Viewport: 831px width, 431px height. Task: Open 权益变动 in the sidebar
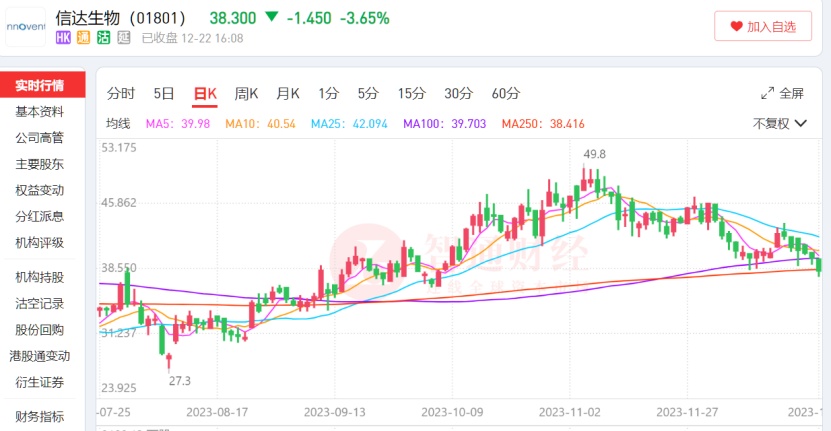pos(40,190)
